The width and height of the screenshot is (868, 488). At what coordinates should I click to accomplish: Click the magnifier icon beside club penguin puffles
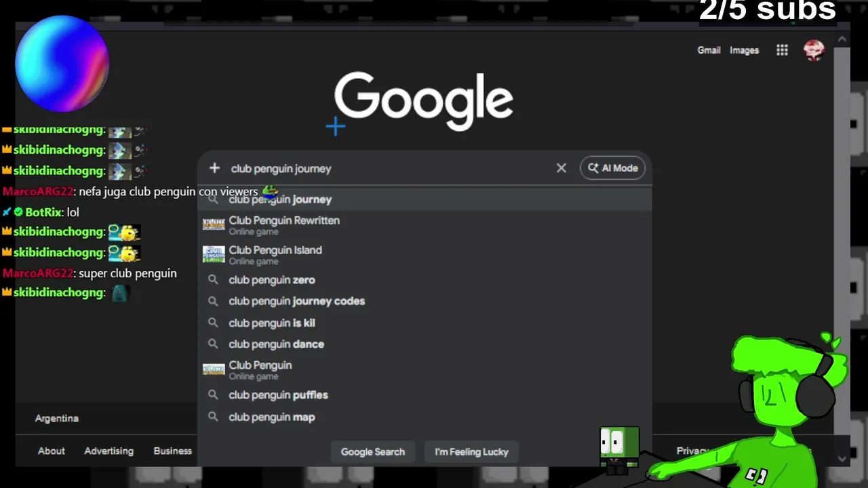[x=213, y=395]
